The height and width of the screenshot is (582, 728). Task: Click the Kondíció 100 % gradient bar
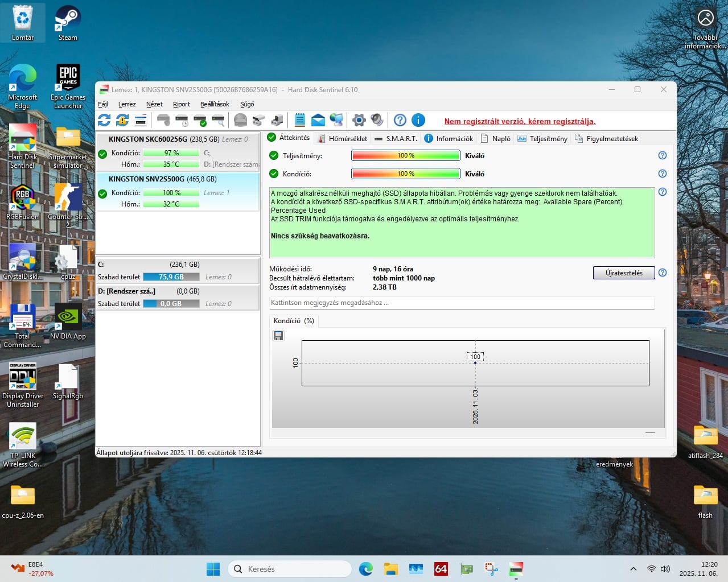coord(406,174)
